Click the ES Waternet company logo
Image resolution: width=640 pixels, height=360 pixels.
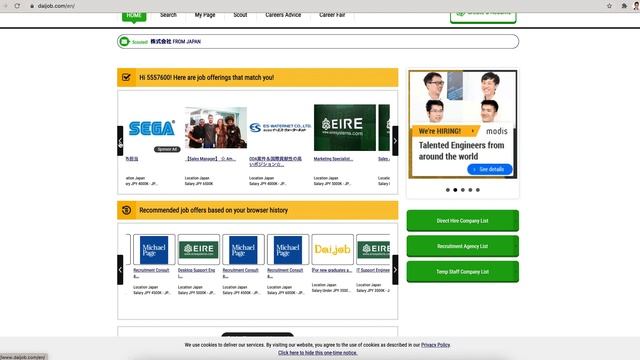point(280,128)
